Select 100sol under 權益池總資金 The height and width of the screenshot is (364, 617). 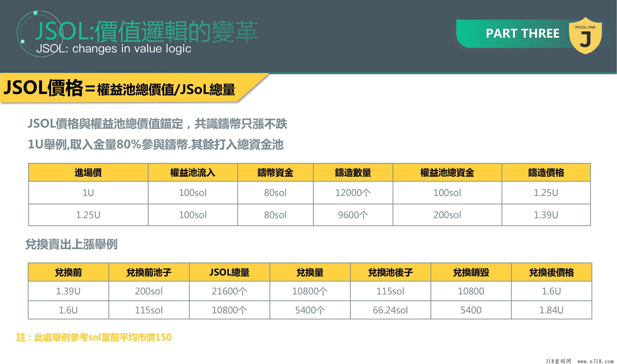[447, 193]
